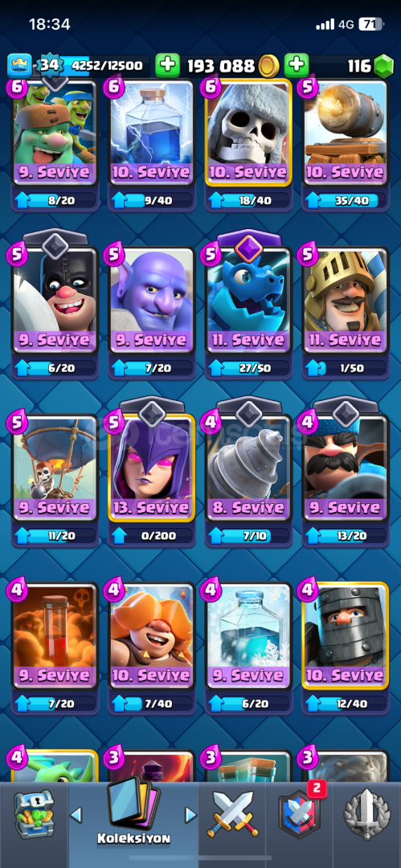Open the level 13 Witch card

click(152, 468)
